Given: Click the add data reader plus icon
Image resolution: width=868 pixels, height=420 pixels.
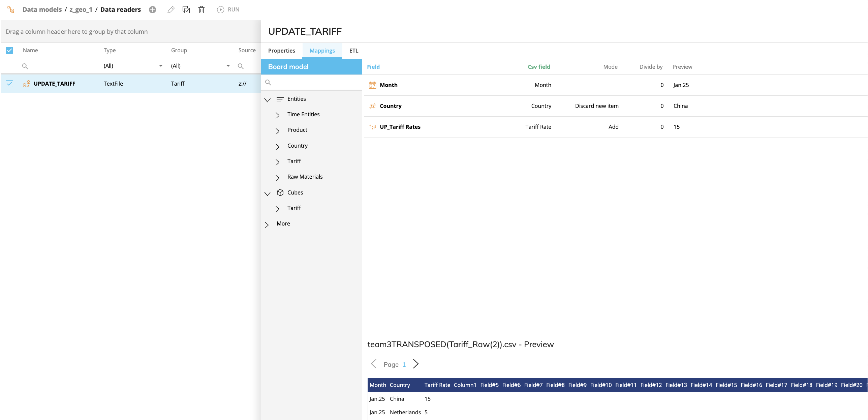Looking at the screenshot, I should pos(153,9).
